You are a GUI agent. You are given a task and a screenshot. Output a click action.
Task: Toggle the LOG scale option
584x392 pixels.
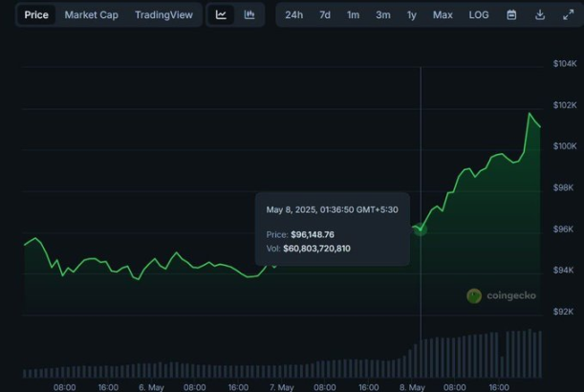coord(479,15)
